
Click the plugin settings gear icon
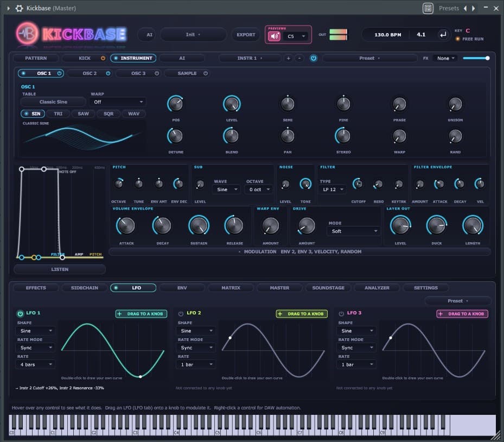[x=20, y=8]
